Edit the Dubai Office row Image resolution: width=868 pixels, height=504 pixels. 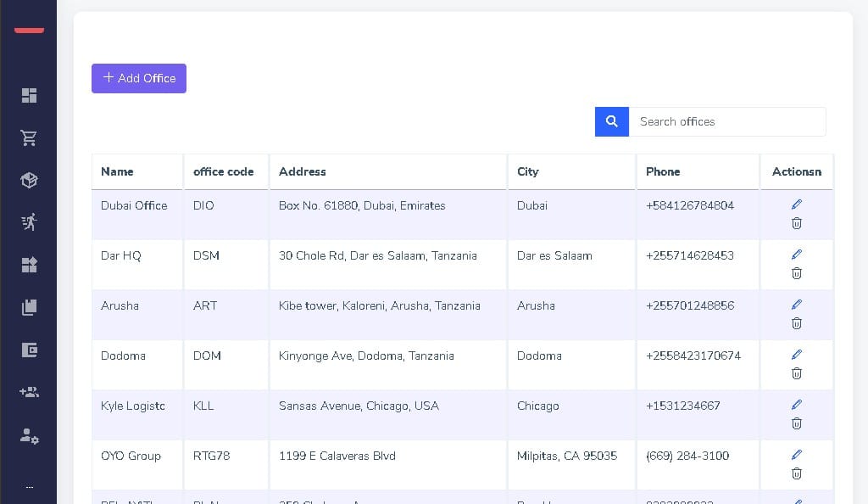coord(796,204)
